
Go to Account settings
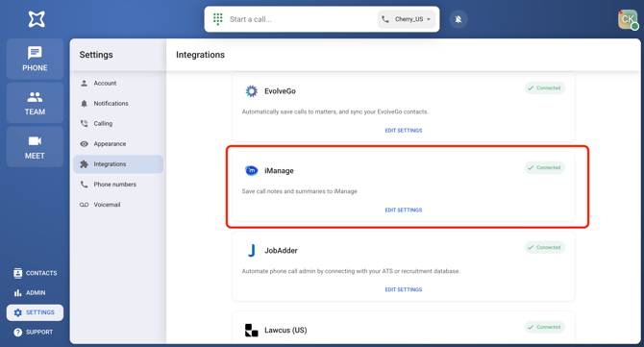[118, 83]
